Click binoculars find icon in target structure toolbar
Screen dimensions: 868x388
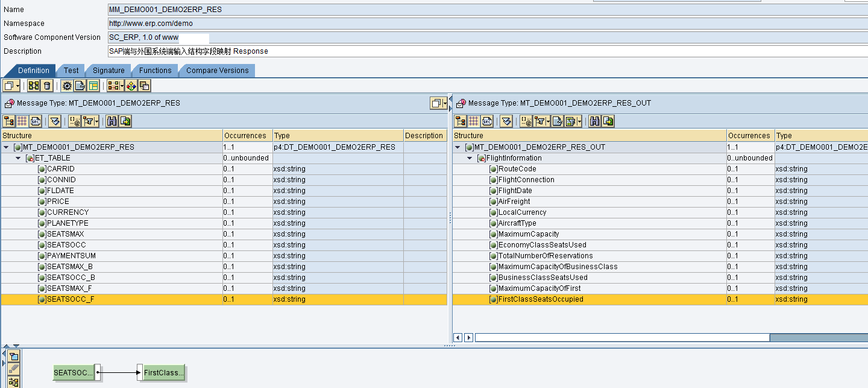(595, 121)
